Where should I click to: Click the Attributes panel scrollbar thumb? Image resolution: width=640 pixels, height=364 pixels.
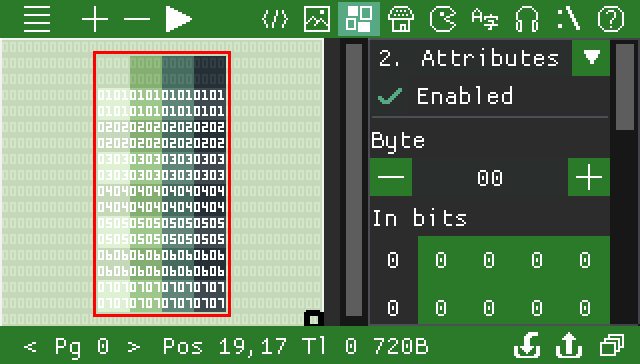click(x=624, y=87)
